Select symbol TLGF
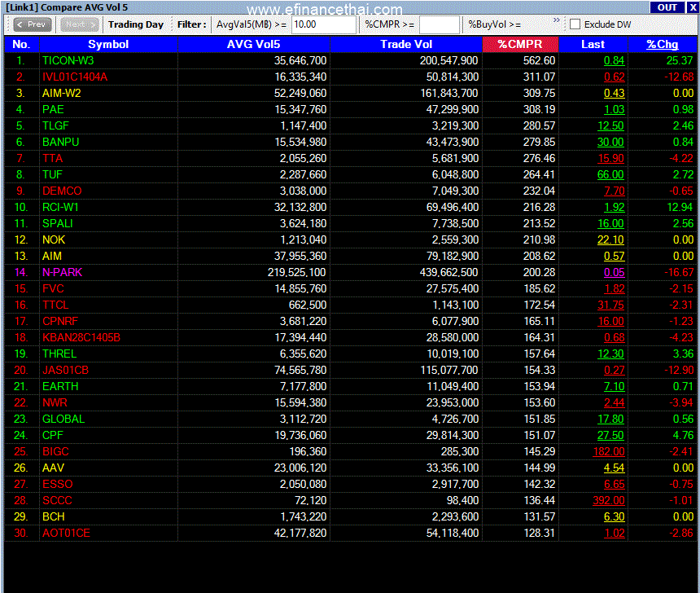The image size is (700, 593). [56, 125]
